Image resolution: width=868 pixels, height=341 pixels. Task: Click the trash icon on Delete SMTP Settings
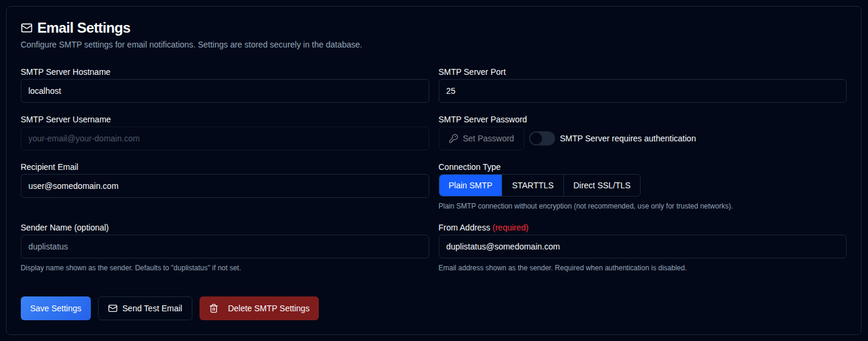[x=214, y=308]
